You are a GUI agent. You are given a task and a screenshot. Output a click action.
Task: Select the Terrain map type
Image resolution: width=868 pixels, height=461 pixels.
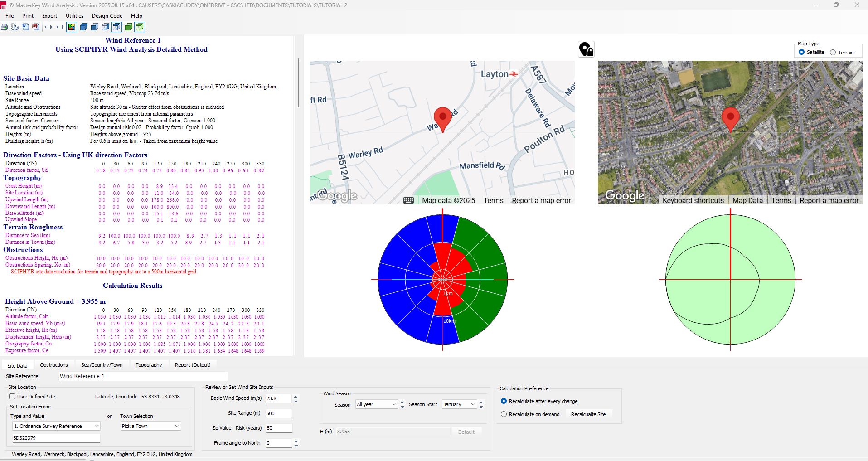click(833, 53)
